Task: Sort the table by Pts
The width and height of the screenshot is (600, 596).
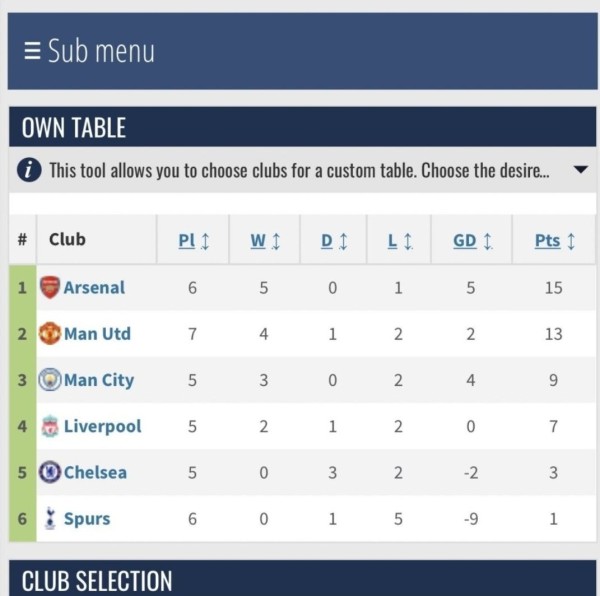Action: click(x=555, y=241)
